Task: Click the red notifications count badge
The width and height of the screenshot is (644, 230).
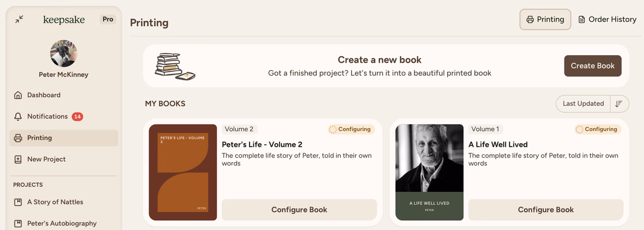Action: (x=77, y=116)
